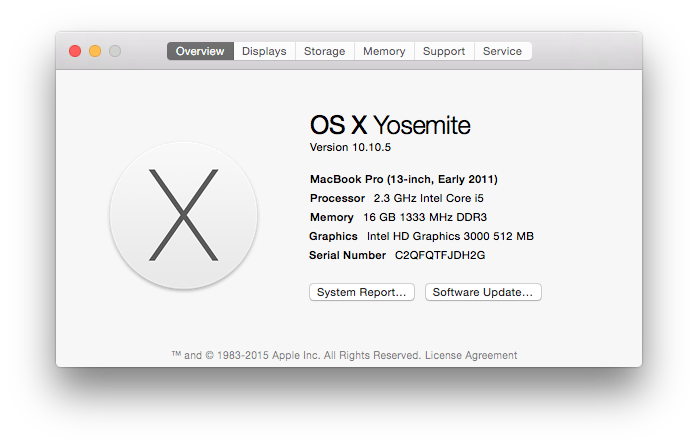Viewport: 698px width, 447px height.
Task: Switch to the Overview tab
Action: (200, 51)
